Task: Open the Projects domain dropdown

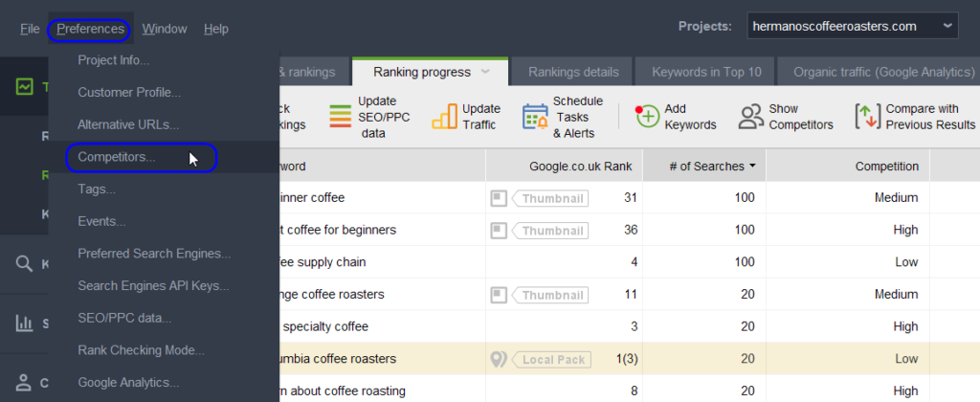Action: 852,26
